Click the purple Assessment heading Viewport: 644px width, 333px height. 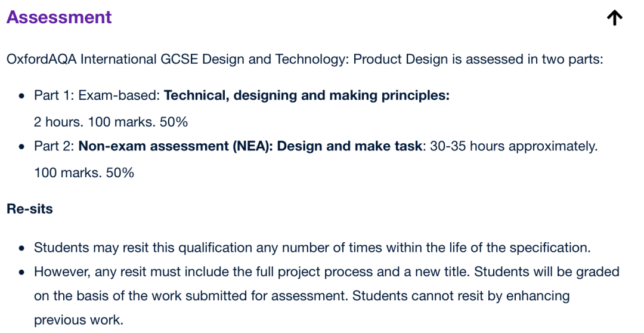[59, 17]
